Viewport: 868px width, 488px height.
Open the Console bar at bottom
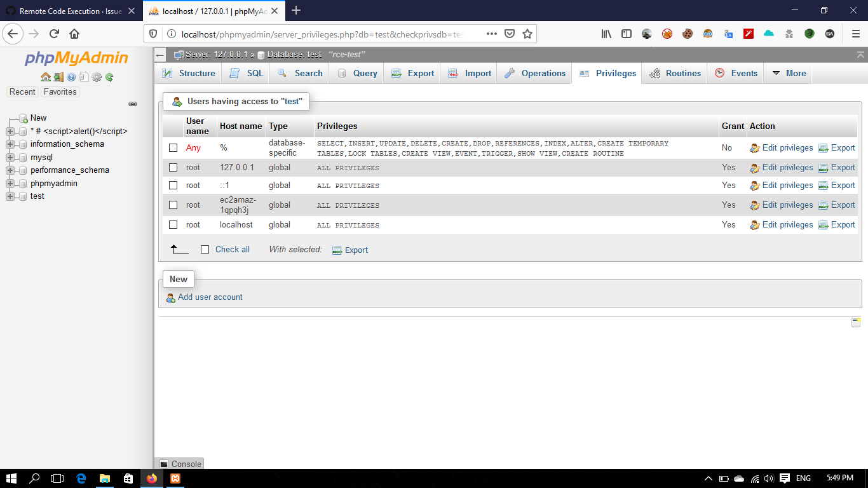180,464
